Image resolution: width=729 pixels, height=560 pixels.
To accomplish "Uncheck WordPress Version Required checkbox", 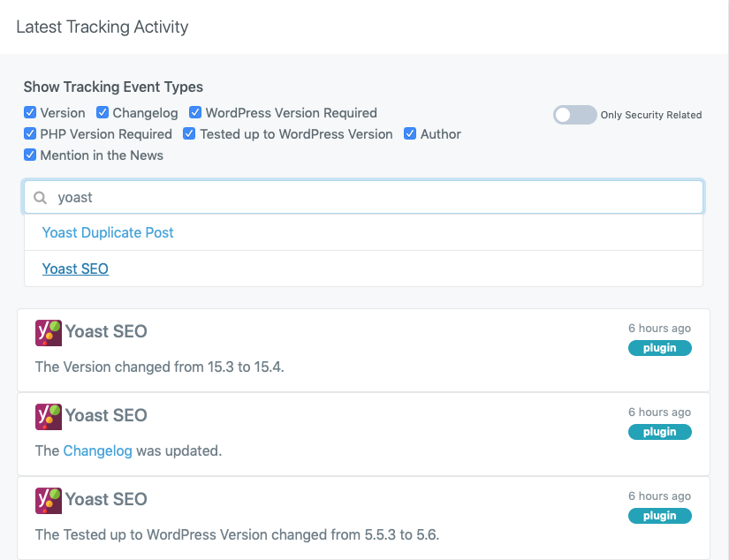I will (195, 112).
